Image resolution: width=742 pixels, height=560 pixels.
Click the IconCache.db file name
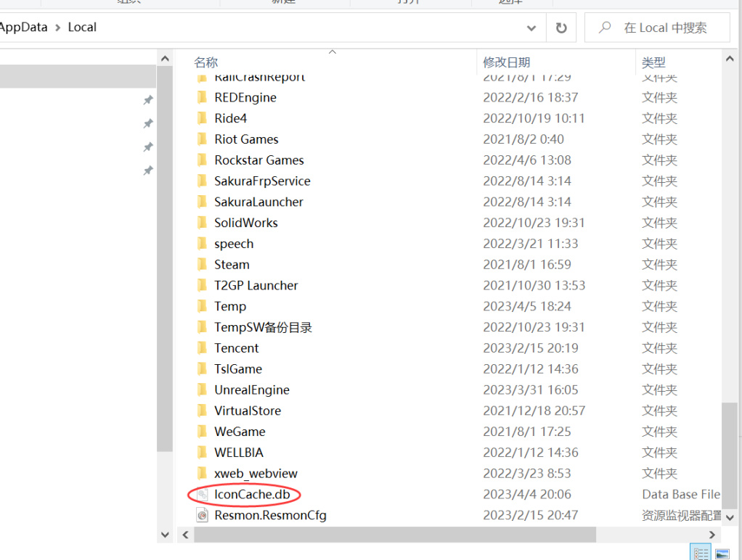point(252,494)
